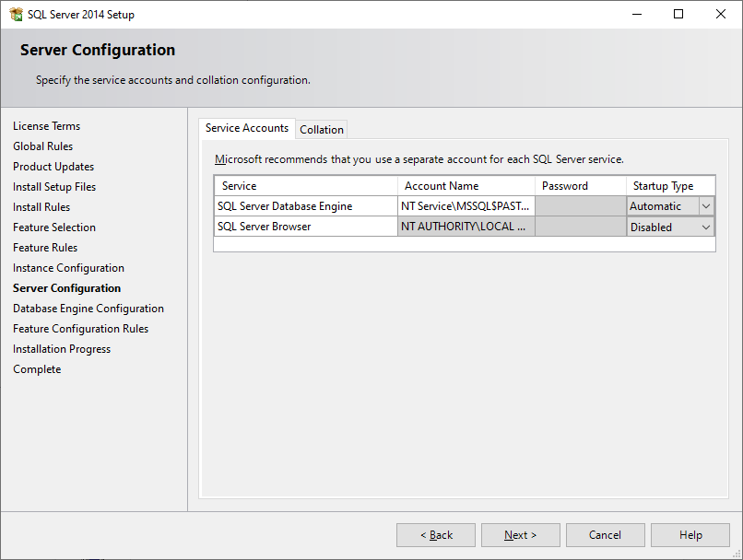Switch to the Collation tab
This screenshot has width=743, height=560.
[322, 129]
